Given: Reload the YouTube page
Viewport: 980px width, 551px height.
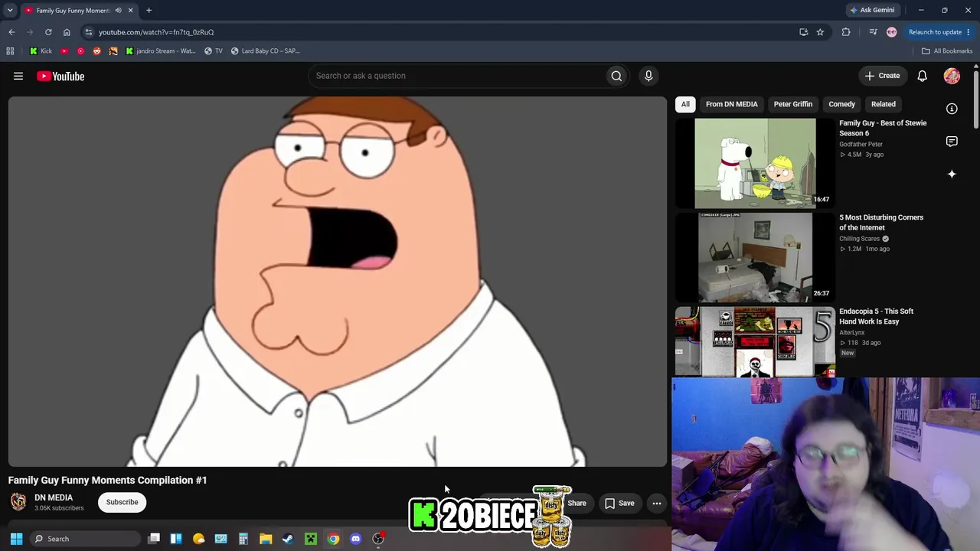Looking at the screenshot, I should (x=48, y=32).
